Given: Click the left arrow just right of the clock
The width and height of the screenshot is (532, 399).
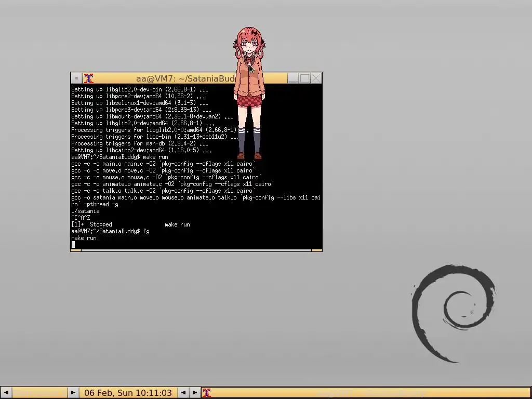Looking at the screenshot, I should 183,393.
